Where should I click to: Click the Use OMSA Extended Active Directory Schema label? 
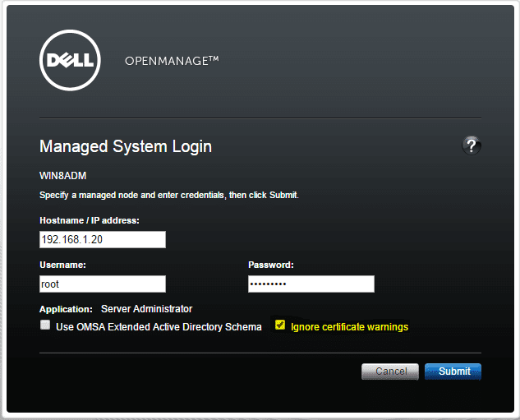[159, 327]
